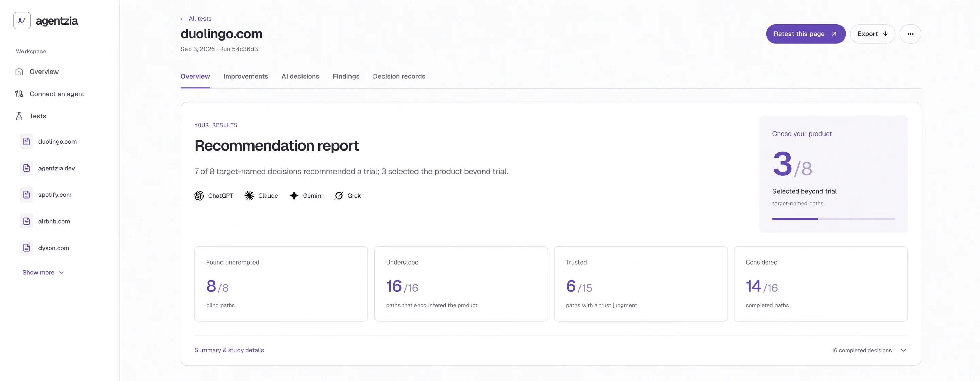Screen dimensions: 980x381
Task: Click the agentzia wordmark text
Action: pos(57,21)
